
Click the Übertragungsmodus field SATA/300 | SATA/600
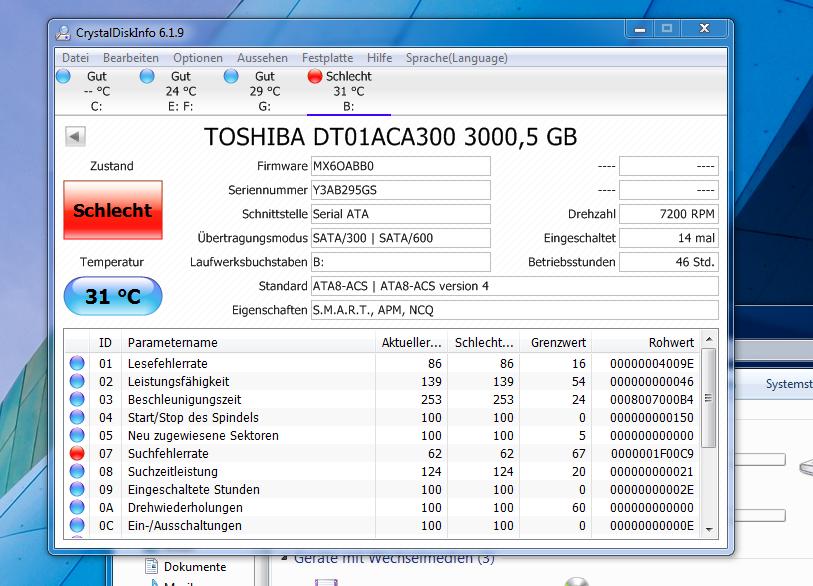401,238
